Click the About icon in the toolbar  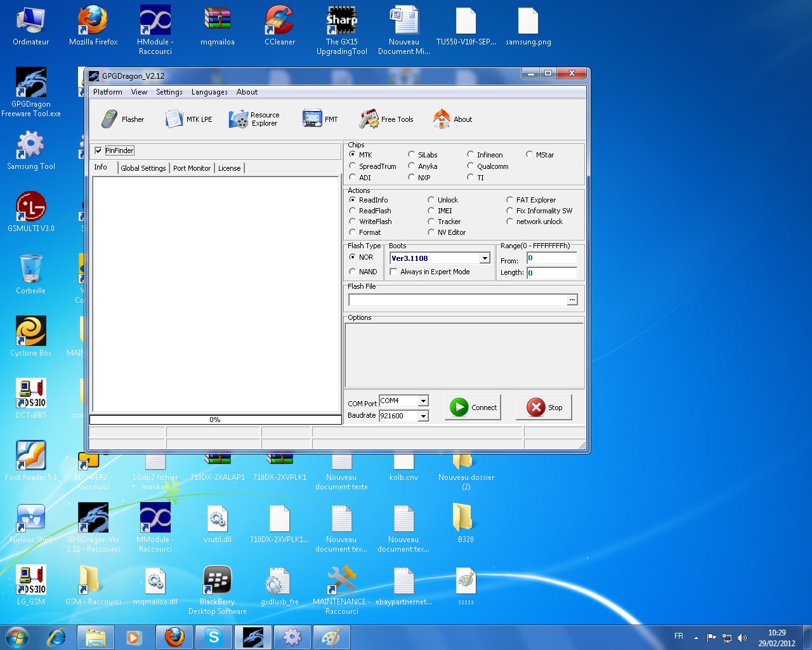coord(452,119)
